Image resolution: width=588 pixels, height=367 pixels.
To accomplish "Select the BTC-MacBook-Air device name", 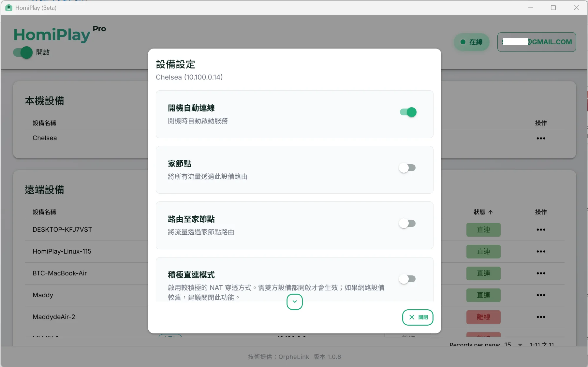I will click(x=60, y=273).
